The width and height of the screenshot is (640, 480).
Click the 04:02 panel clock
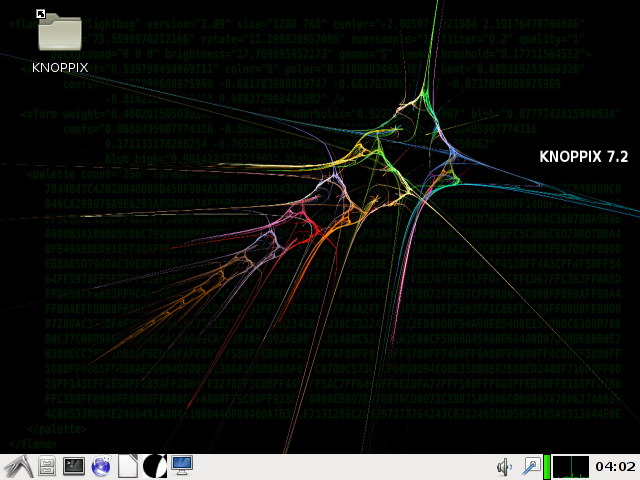615,467
